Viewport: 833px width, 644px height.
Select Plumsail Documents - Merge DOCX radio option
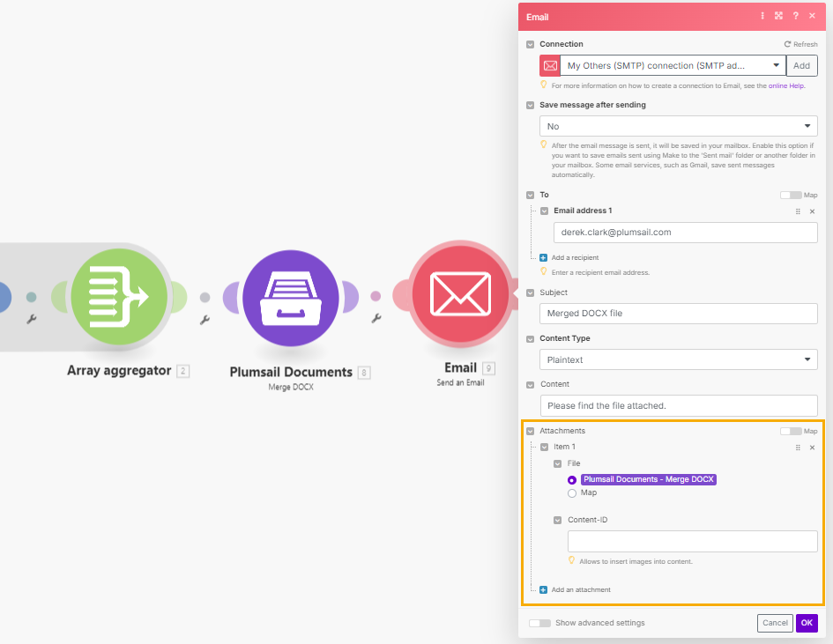pyautogui.click(x=571, y=480)
